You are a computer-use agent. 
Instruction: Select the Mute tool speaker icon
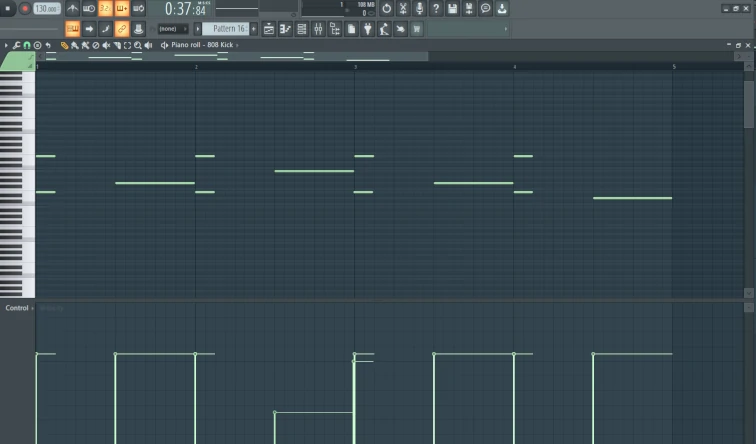click(106, 45)
